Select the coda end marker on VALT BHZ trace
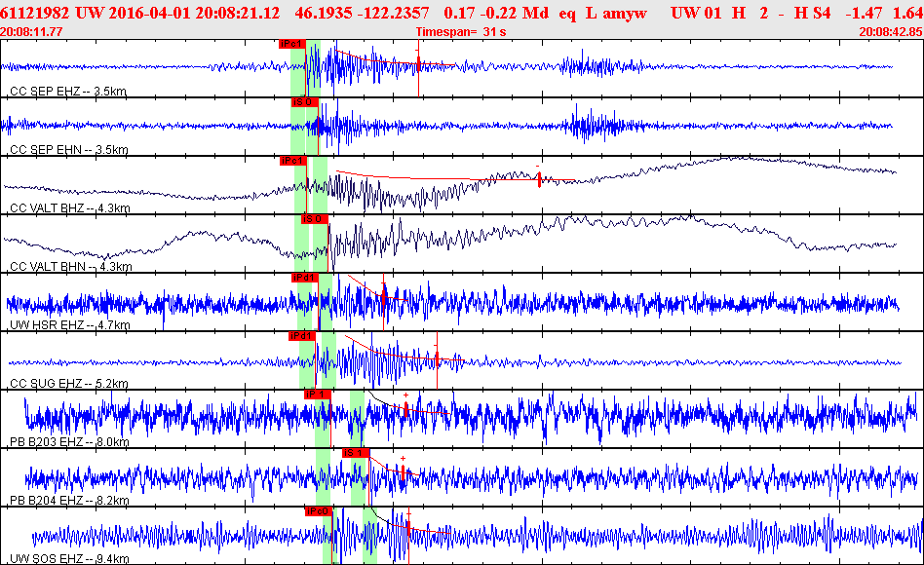Screen dimensions: 924x565 point(539,179)
